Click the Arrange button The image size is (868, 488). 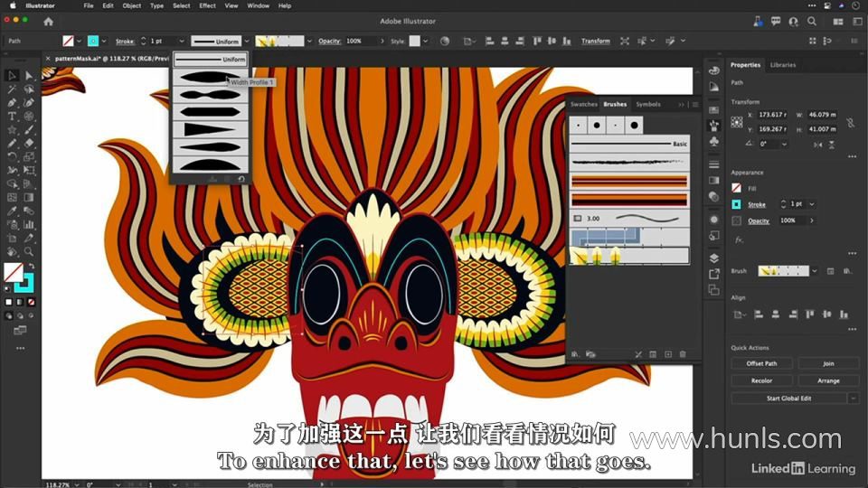pos(828,380)
